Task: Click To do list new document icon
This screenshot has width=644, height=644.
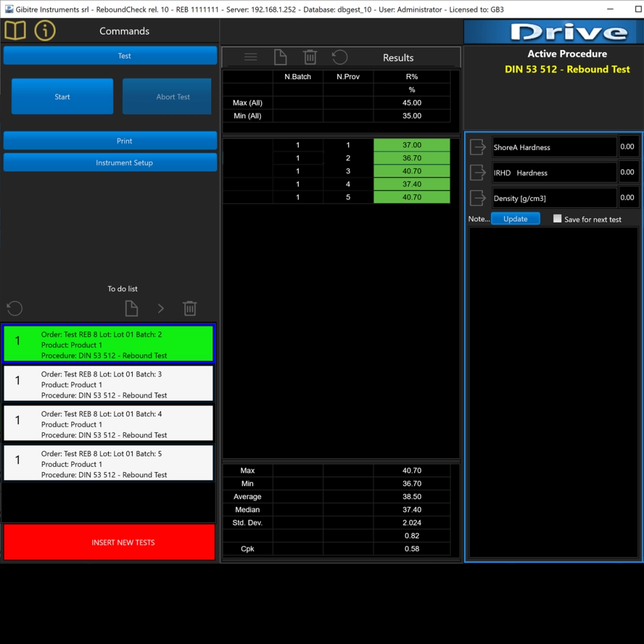Action: click(131, 308)
